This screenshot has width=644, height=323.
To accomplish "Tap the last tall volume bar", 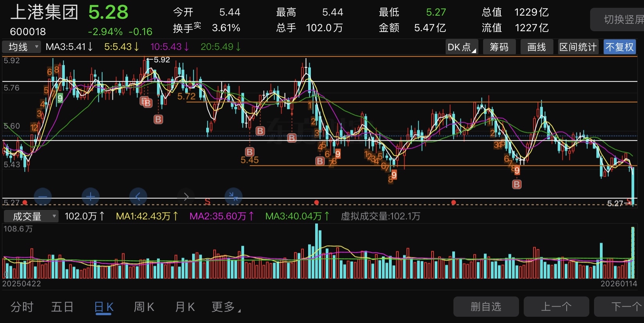I will click(633, 252).
